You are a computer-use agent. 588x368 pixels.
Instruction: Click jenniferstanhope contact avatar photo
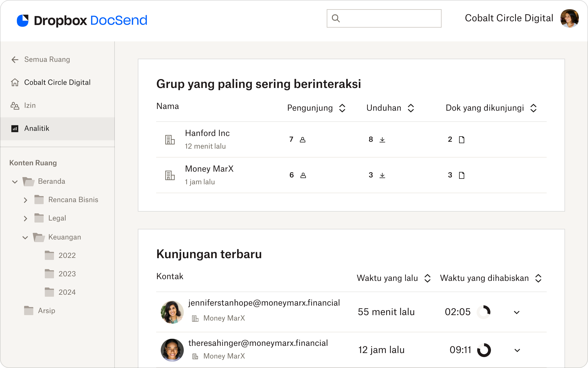coord(172,312)
